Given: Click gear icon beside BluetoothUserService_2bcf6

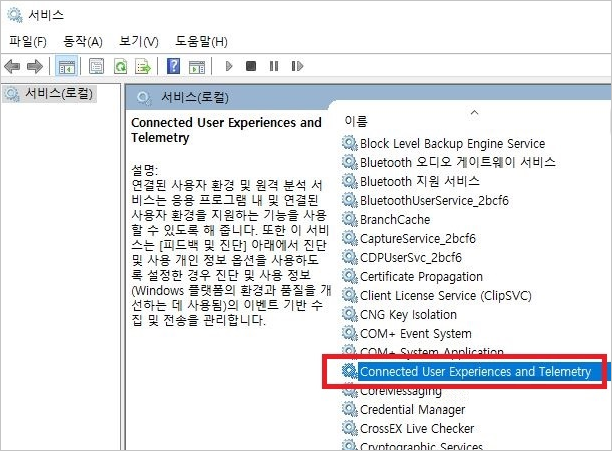Looking at the screenshot, I should pos(350,200).
